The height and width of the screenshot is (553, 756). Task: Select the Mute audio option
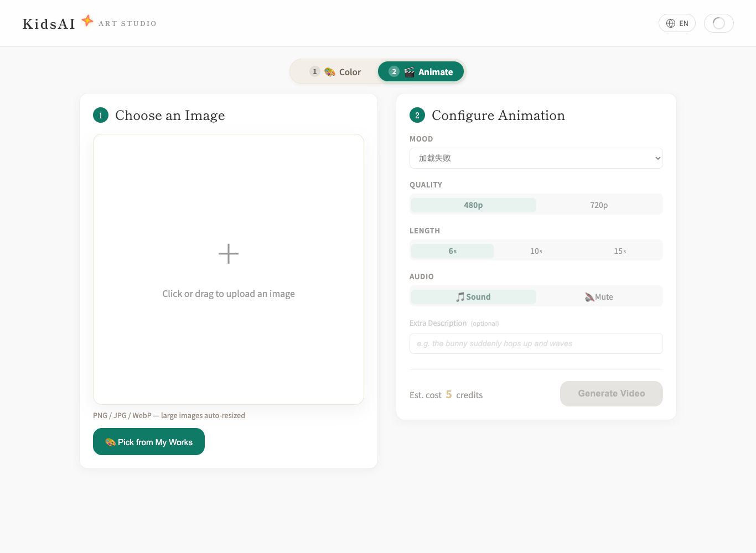pos(599,297)
